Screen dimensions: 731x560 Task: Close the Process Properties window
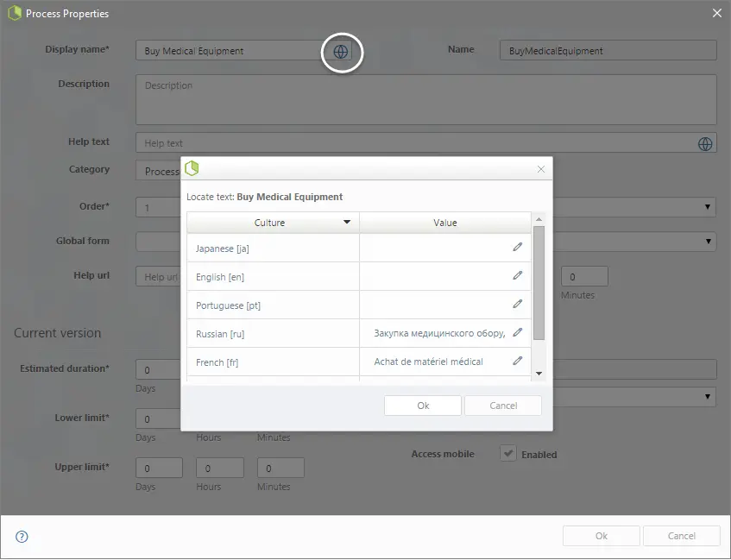tap(717, 13)
